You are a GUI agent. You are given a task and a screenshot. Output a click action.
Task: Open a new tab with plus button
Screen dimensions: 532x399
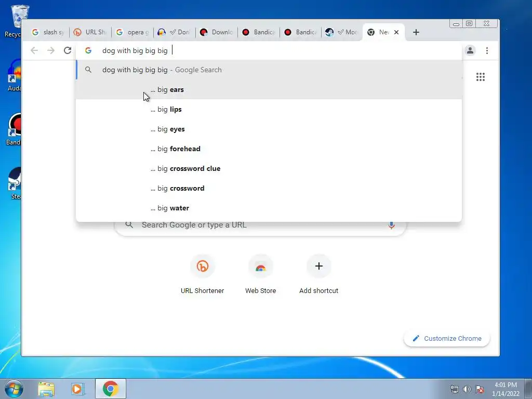tap(416, 32)
